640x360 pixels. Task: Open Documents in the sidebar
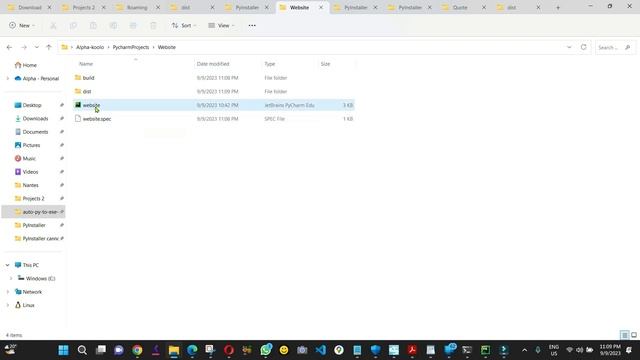(x=35, y=132)
